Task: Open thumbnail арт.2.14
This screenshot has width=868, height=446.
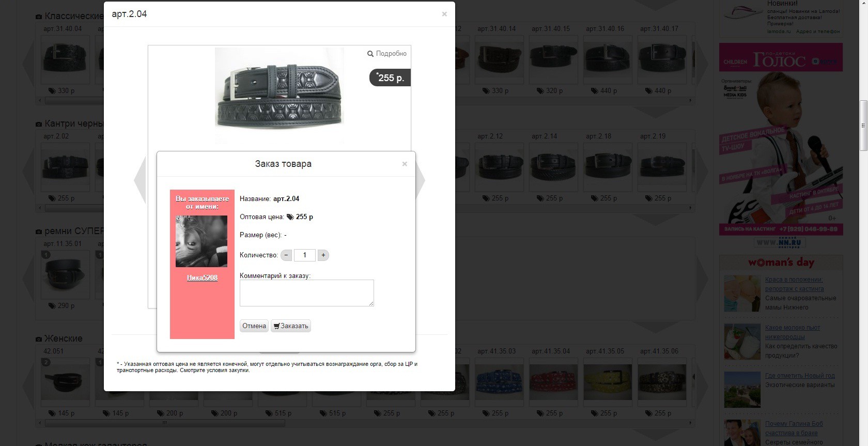Action: point(553,167)
